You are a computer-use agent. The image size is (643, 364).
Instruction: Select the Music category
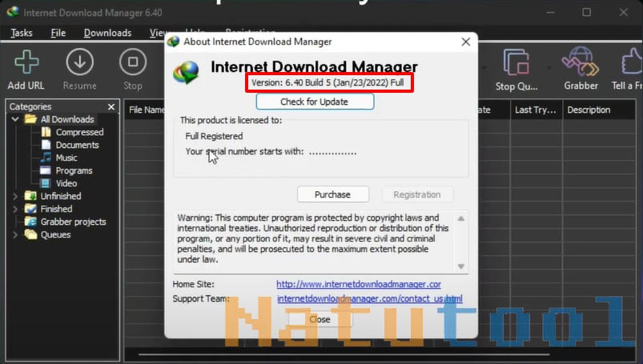point(66,158)
